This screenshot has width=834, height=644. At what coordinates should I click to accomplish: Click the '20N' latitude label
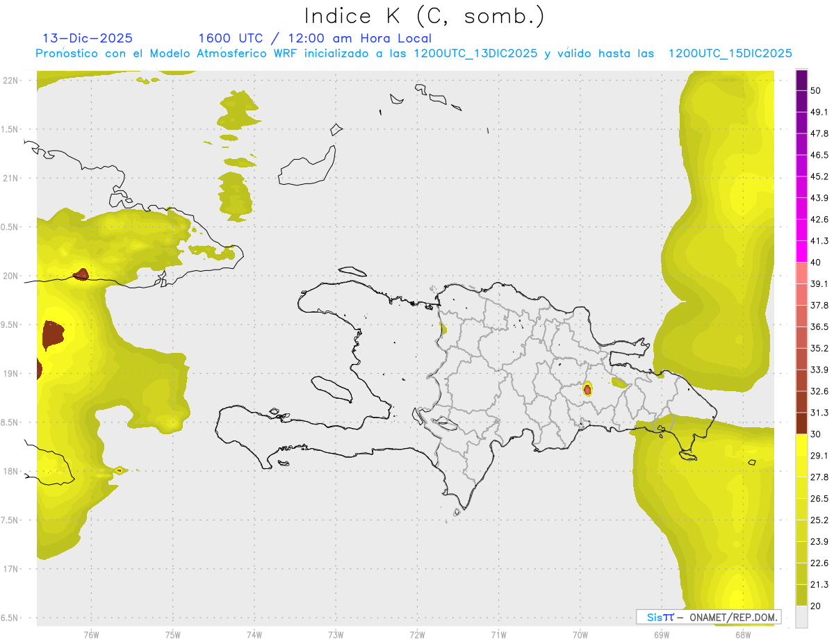click(11, 276)
